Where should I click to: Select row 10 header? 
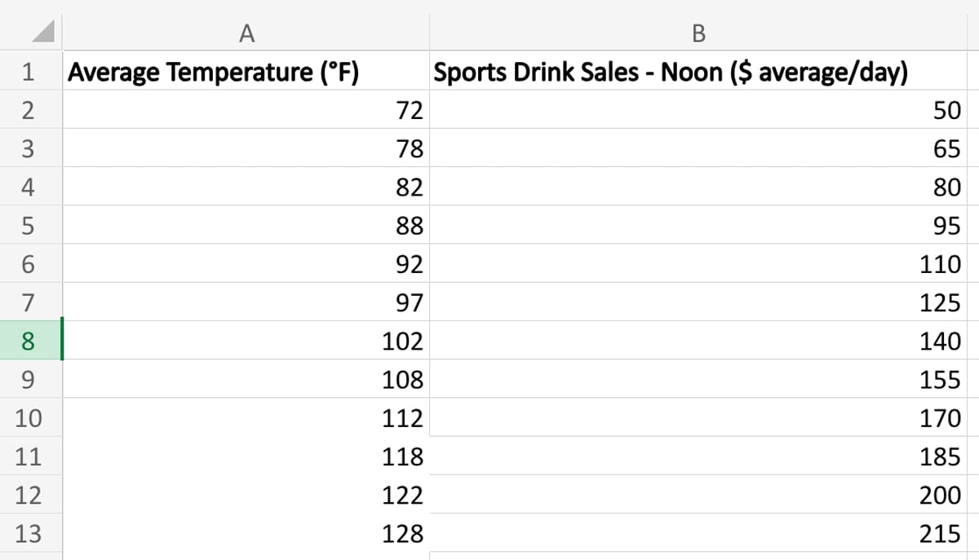[29, 418]
